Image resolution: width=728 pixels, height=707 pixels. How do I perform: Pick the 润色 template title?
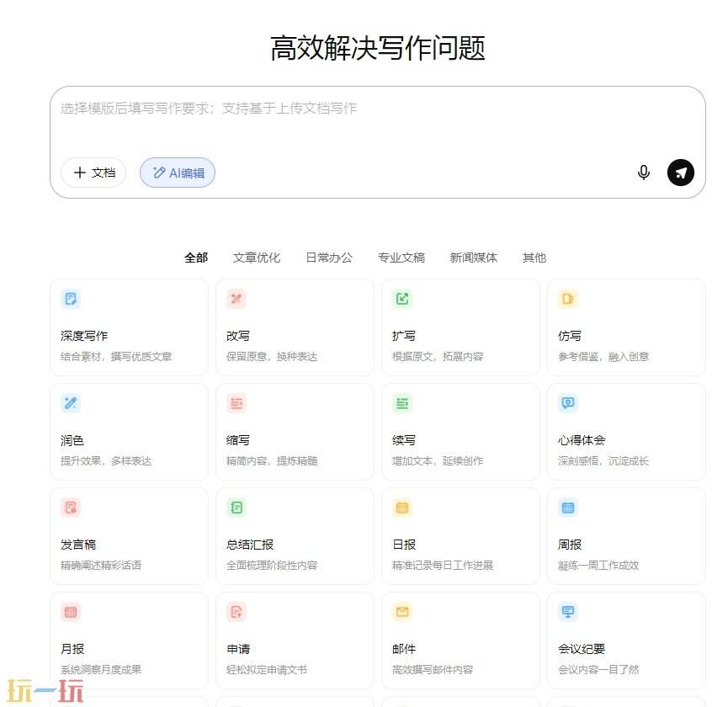tap(72, 440)
